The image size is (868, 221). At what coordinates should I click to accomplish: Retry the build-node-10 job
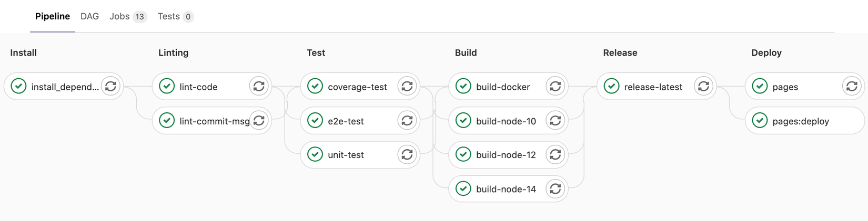coord(556,121)
